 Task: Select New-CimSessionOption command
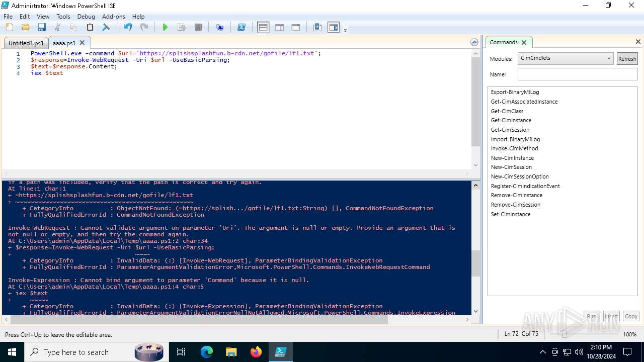coord(520,176)
